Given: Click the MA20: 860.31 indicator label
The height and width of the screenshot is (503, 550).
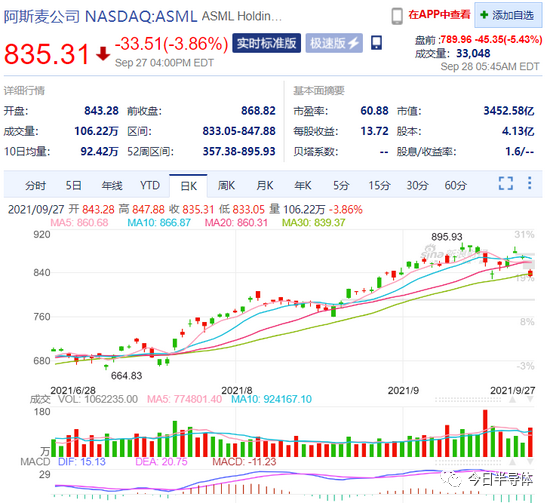Looking at the screenshot, I should tap(236, 223).
